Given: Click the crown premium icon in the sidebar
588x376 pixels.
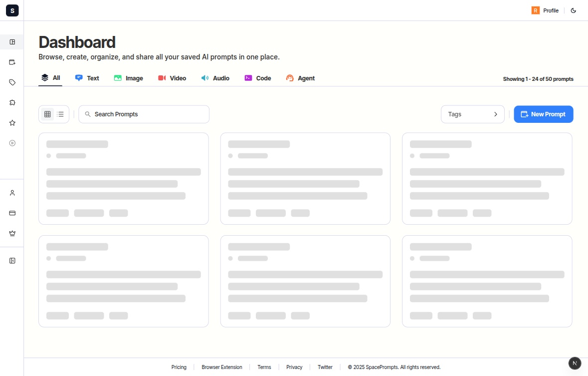Looking at the screenshot, I should tap(12, 233).
